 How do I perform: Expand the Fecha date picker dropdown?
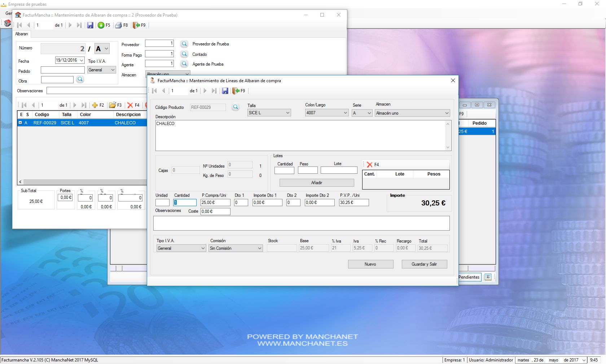(x=82, y=60)
